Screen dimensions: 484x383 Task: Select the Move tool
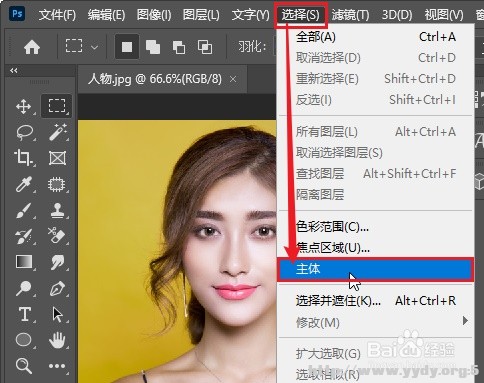[23, 107]
